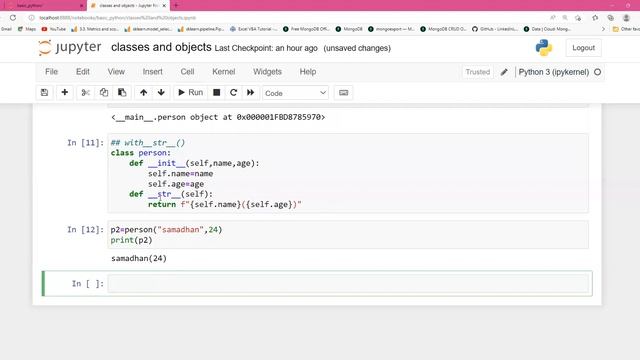Open the Kernel menu
Image resolution: width=640 pixels, height=360 pixels.
(x=224, y=72)
